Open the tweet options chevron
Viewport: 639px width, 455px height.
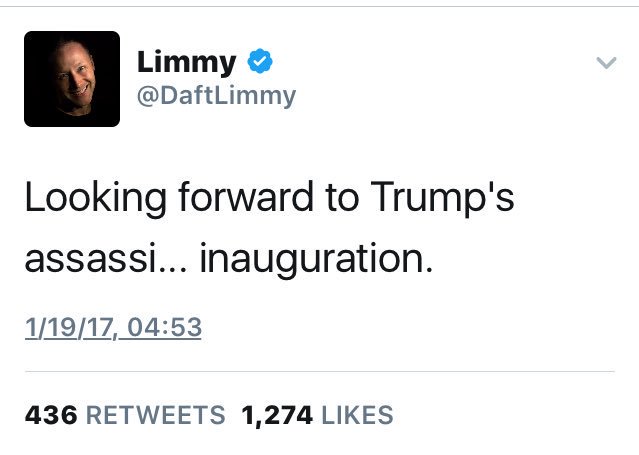click(x=605, y=62)
